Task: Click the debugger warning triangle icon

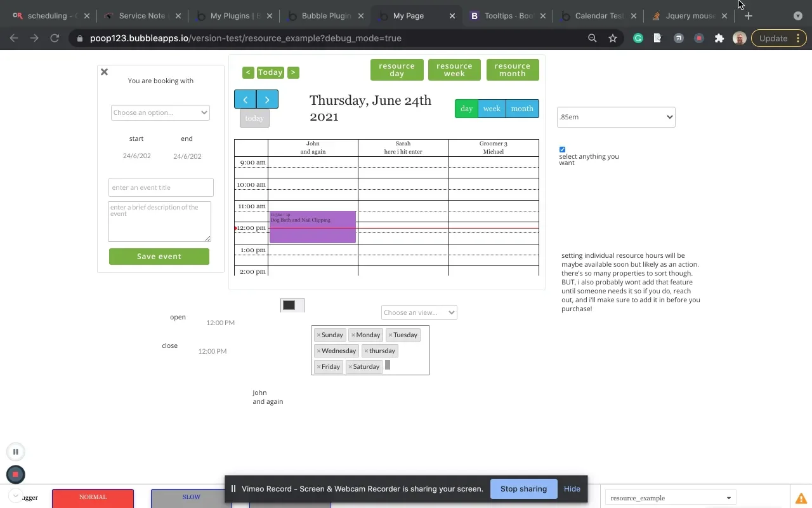Action: click(x=801, y=498)
